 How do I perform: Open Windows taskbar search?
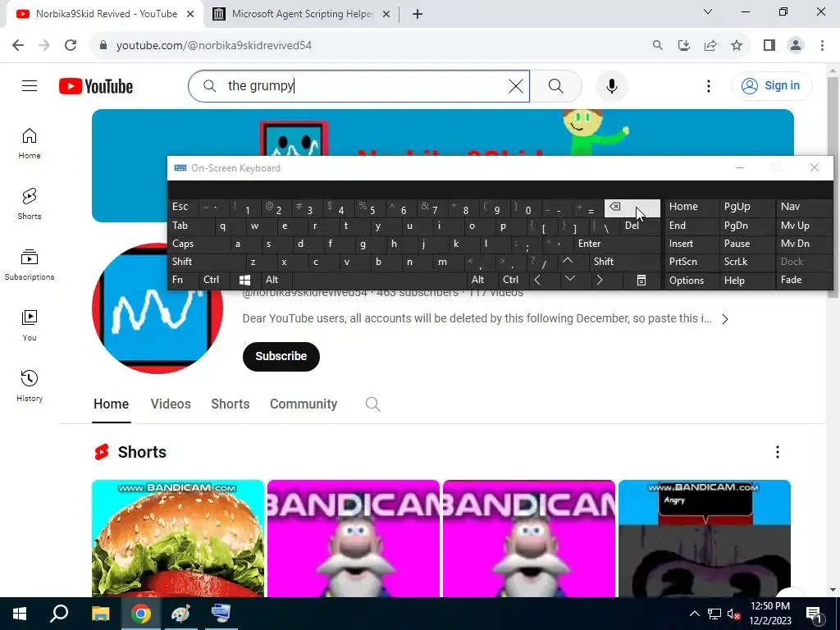pos(59,614)
